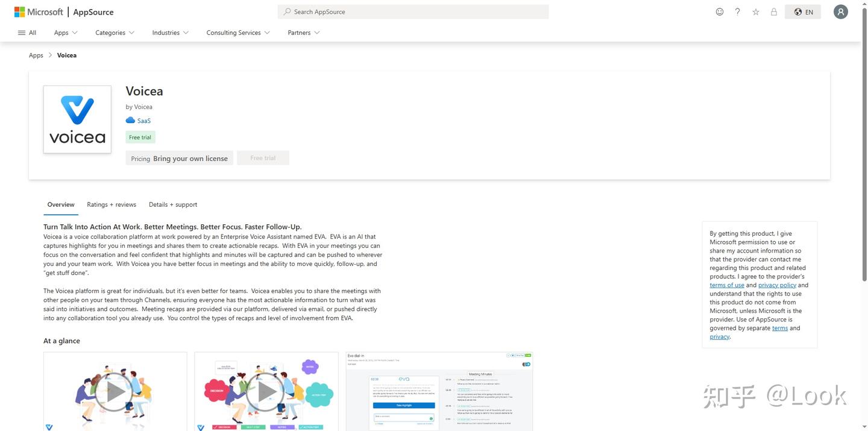Expand the Consulting Services dropdown
The width and height of the screenshot is (868, 431).
(x=238, y=33)
